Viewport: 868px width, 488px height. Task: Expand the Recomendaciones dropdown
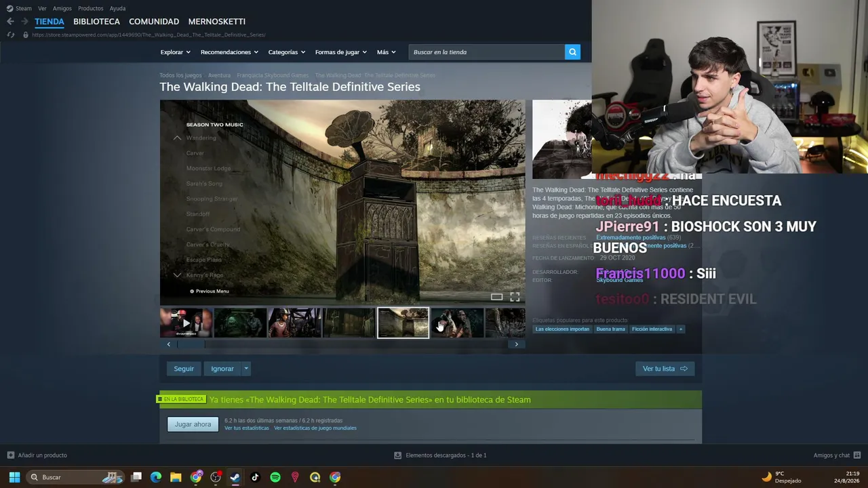click(x=229, y=52)
